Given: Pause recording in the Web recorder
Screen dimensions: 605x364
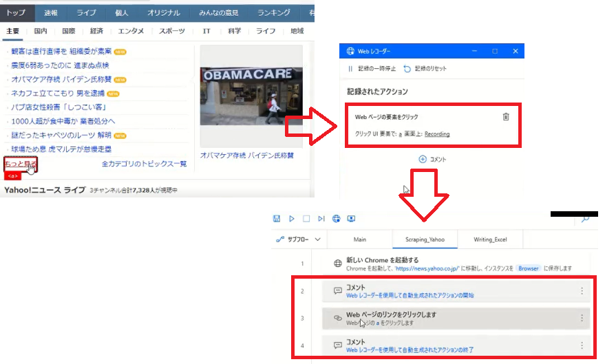Looking at the screenshot, I should click(372, 69).
